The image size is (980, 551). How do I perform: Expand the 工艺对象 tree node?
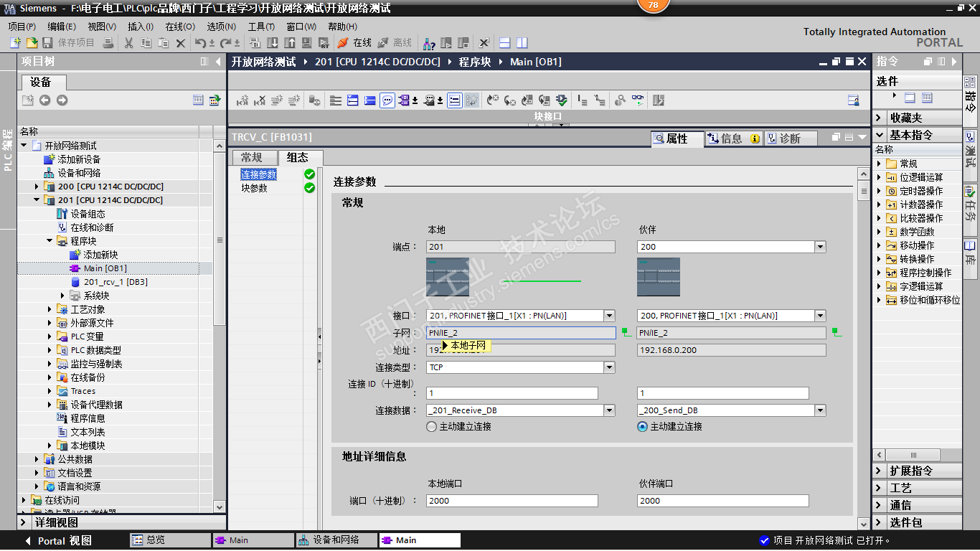[50, 309]
